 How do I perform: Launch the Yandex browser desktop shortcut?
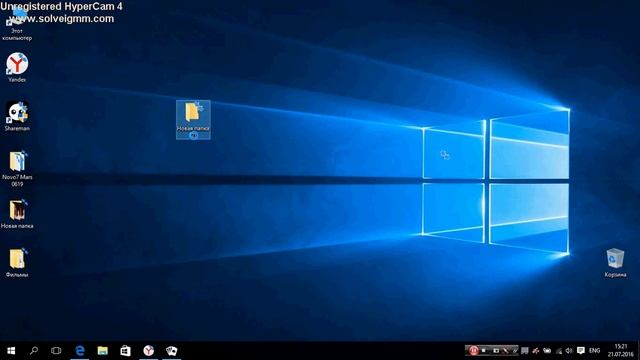(x=17, y=67)
